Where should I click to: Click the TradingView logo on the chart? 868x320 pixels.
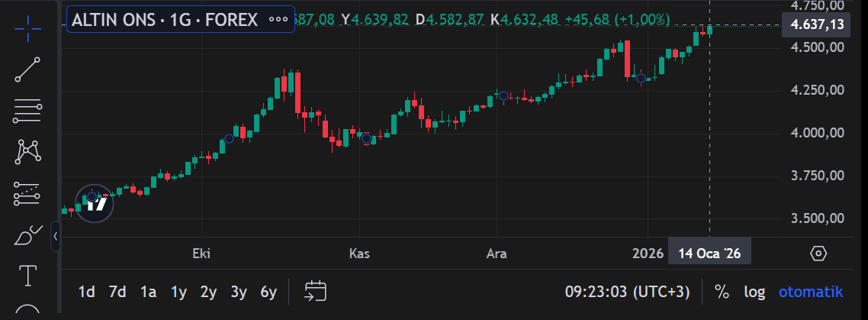click(94, 204)
